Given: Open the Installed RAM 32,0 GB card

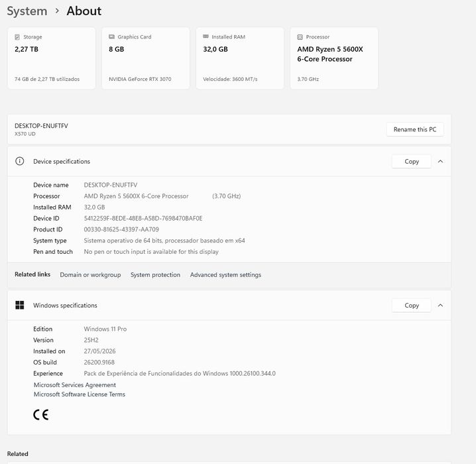Looking at the screenshot, I should click(240, 58).
